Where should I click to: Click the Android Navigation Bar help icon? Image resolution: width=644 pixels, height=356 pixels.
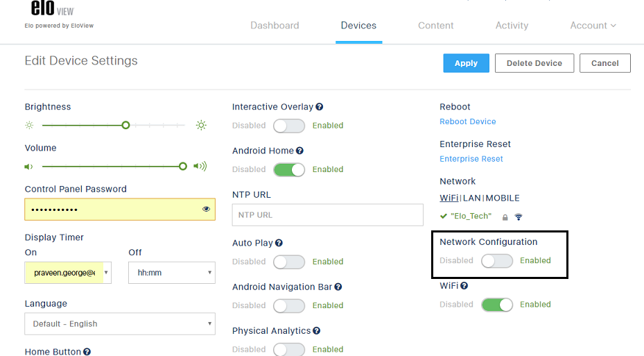[x=338, y=287]
